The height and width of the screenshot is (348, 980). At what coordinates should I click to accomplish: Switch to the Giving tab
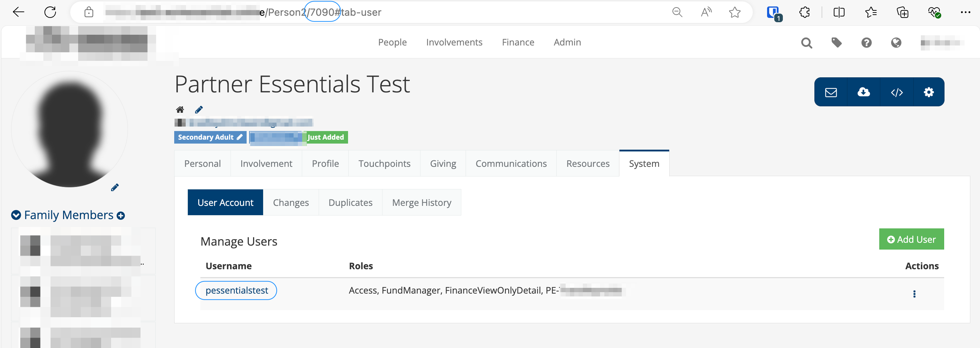pyautogui.click(x=443, y=163)
